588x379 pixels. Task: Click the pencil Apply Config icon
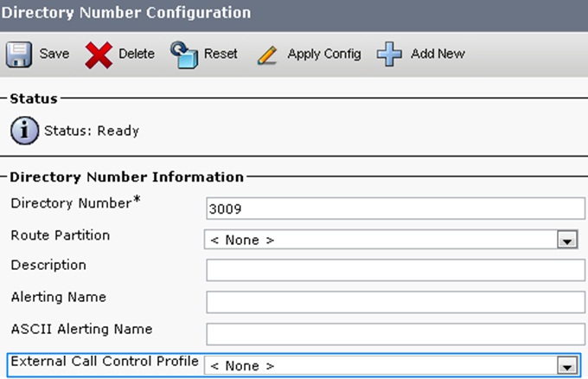pyautogui.click(x=267, y=55)
